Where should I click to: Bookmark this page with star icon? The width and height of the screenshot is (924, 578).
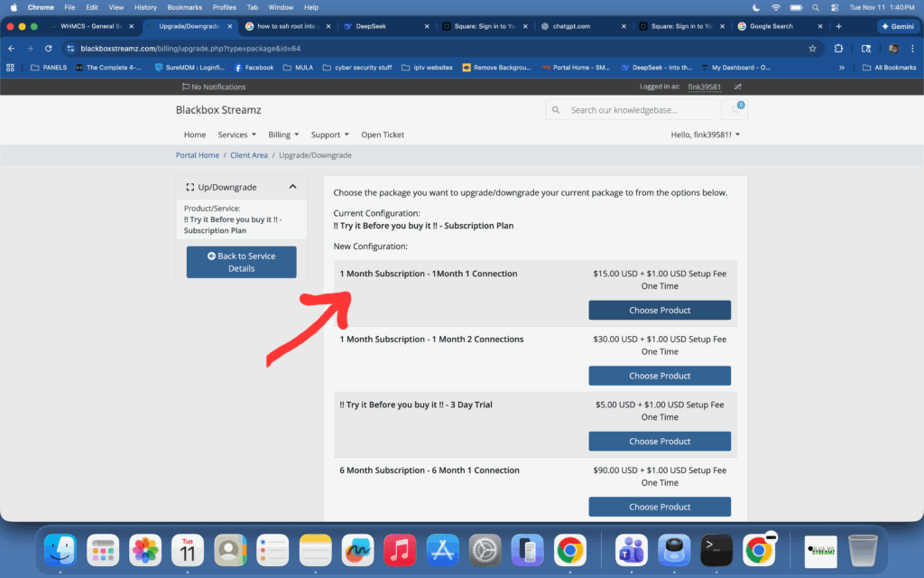812,48
